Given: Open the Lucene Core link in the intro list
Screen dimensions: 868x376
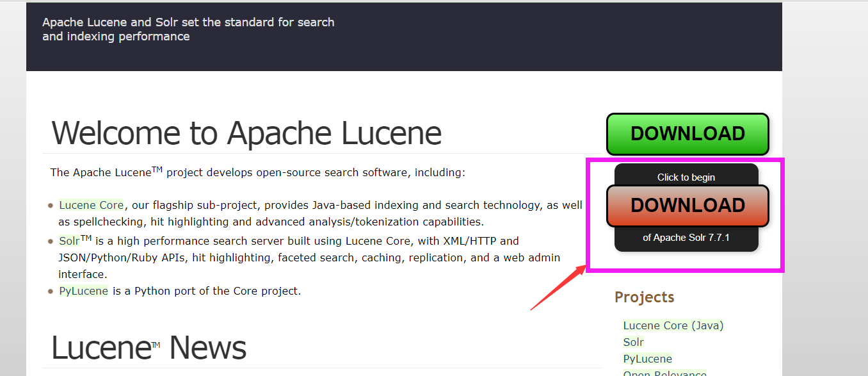Looking at the screenshot, I should pos(92,205).
